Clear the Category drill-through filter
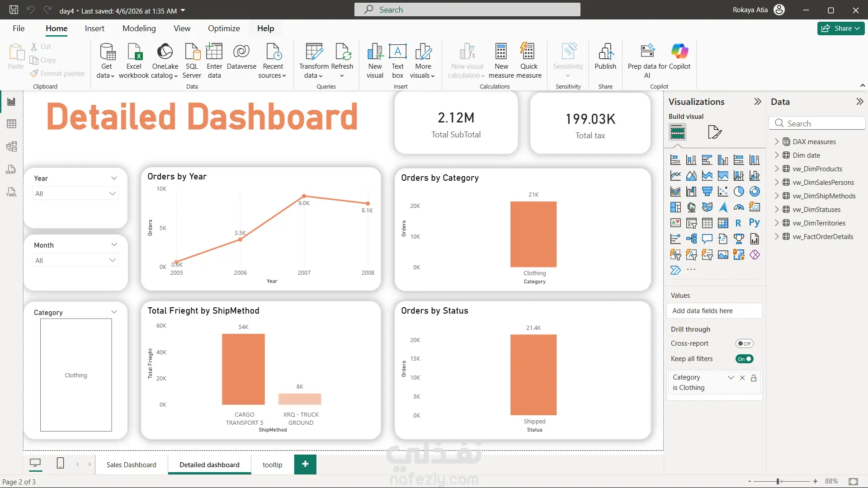Screen dimensions: 868x488 click(742, 378)
